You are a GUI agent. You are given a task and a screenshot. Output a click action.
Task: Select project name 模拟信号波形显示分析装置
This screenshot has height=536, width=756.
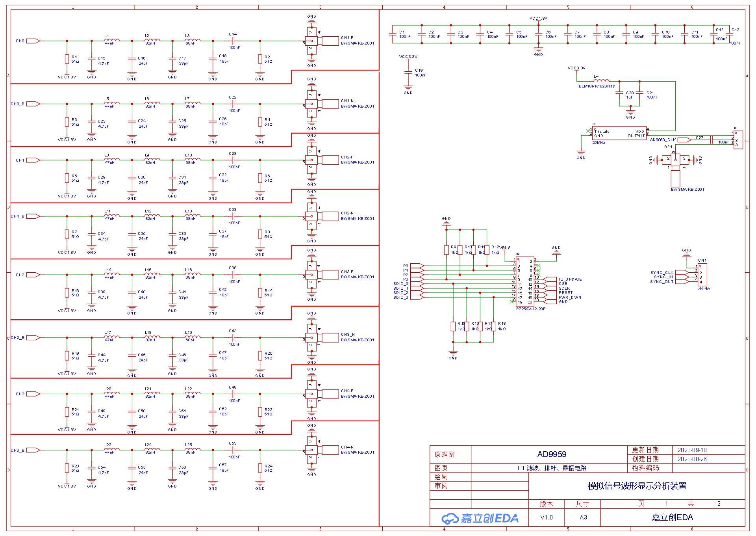point(637,486)
